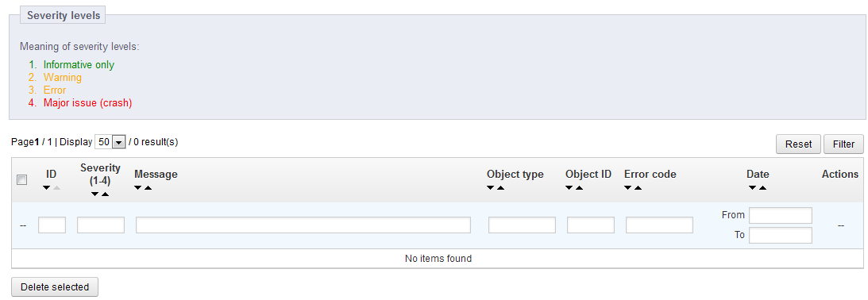Sort Error code column ascending arrow
The width and height of the screenshot is (868, 300).
pos(638,188)
